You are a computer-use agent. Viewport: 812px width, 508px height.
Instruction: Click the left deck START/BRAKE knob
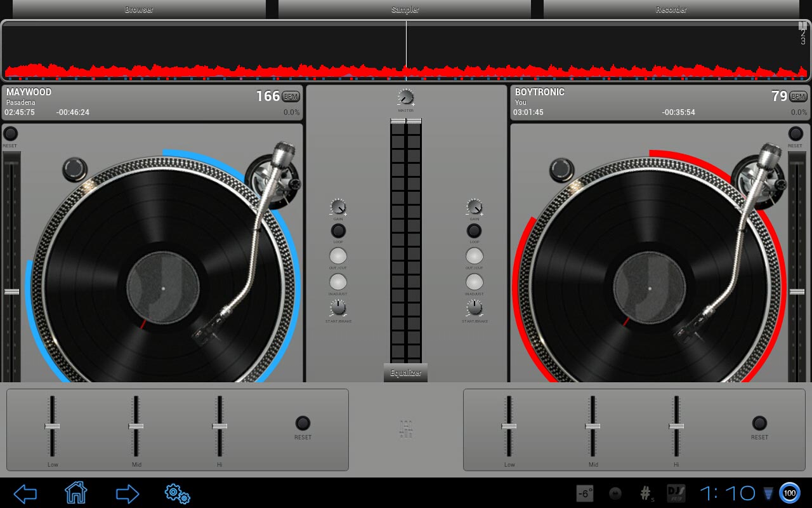coord(338,308)
